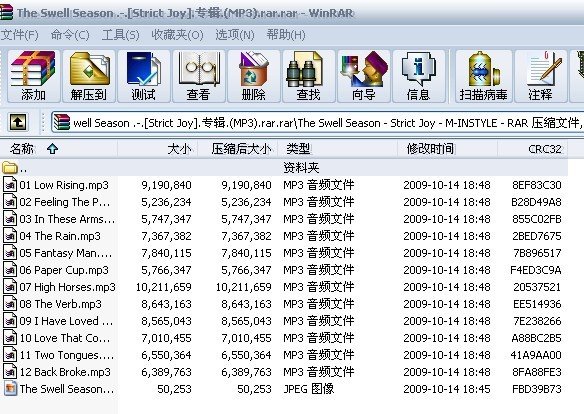
Task: Click file icon of 06 Paper Cup.mp3
Action: [x=10, y=270]
